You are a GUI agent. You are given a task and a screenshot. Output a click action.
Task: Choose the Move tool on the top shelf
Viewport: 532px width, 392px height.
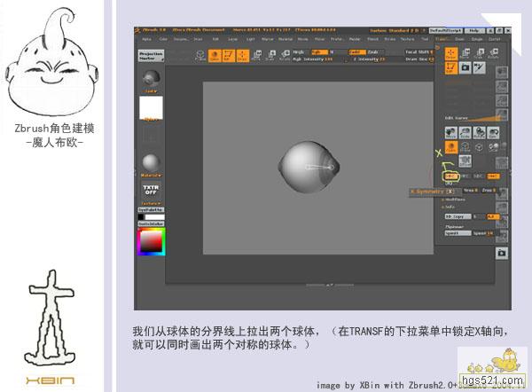[x=257, y=55]
